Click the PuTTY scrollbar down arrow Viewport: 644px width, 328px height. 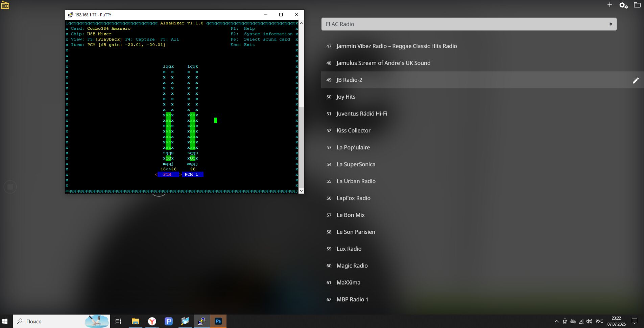click(301, 191)
